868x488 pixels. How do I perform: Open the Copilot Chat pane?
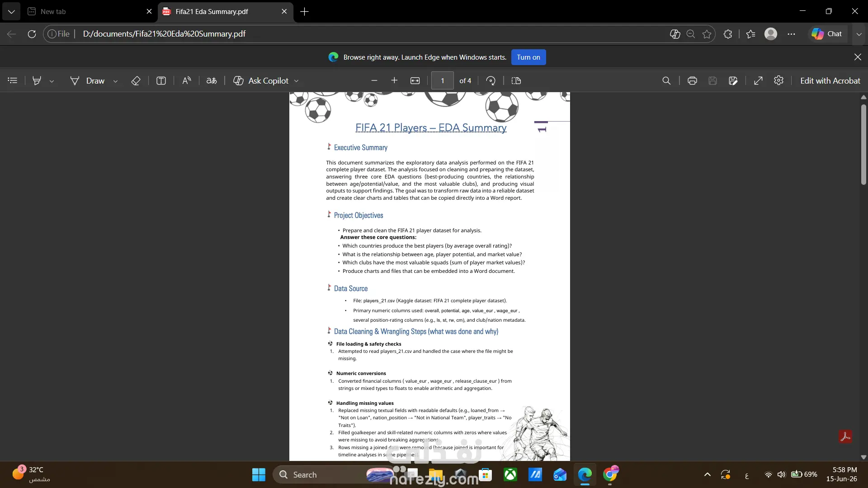pos(827,34)
